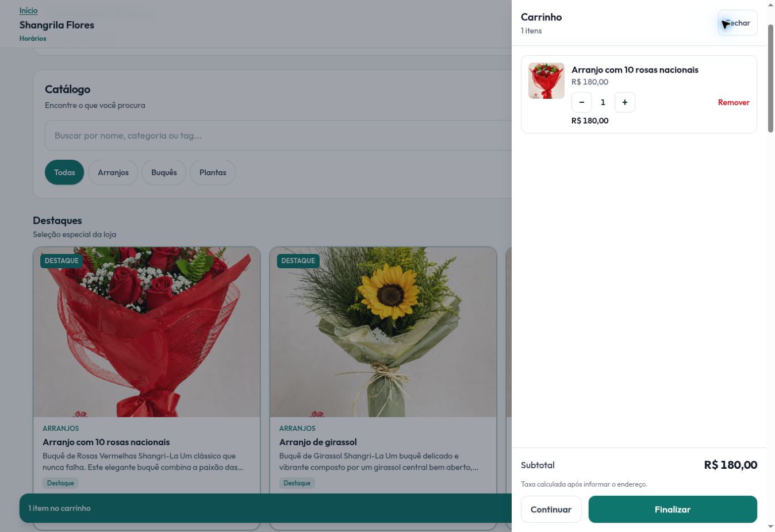This screenshot has width=775, height=532.
Task: Click the quantity value 1 in cart
Action: click(603, 102)
